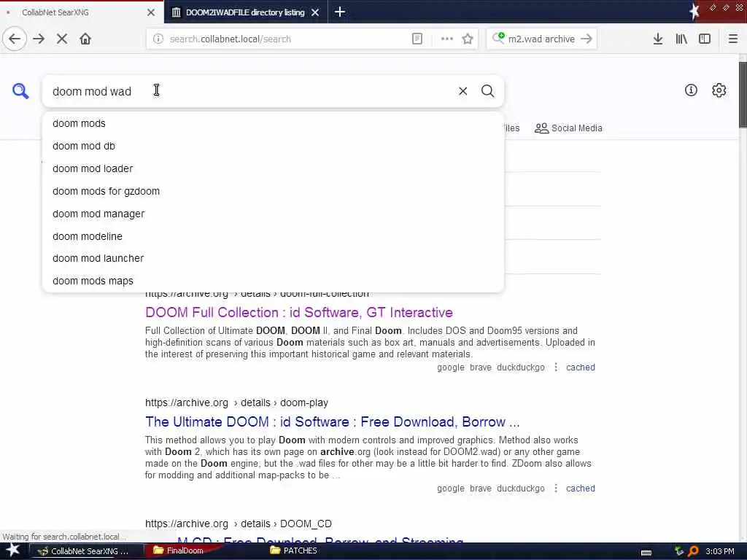Viewport: 747px width, 560px height.
Task: Open the Social Media category tab
Action: [x=568, y=128]
